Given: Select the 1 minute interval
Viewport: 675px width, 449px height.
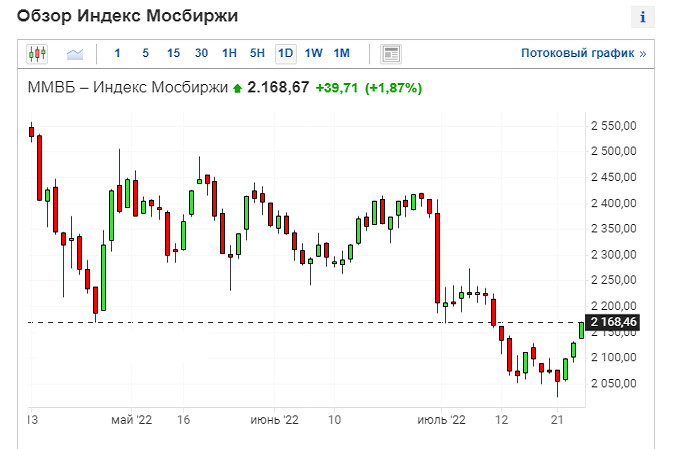Looking at the screenshot, I should pos(117,53).
